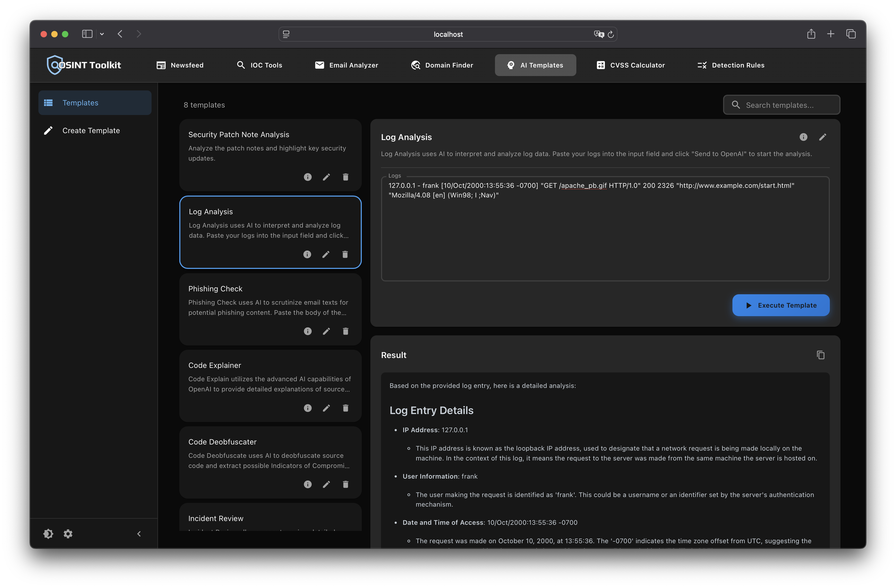Screen dimensions: 896x588
Task: Open the IOC Tools tab
Action: (259, 65)
